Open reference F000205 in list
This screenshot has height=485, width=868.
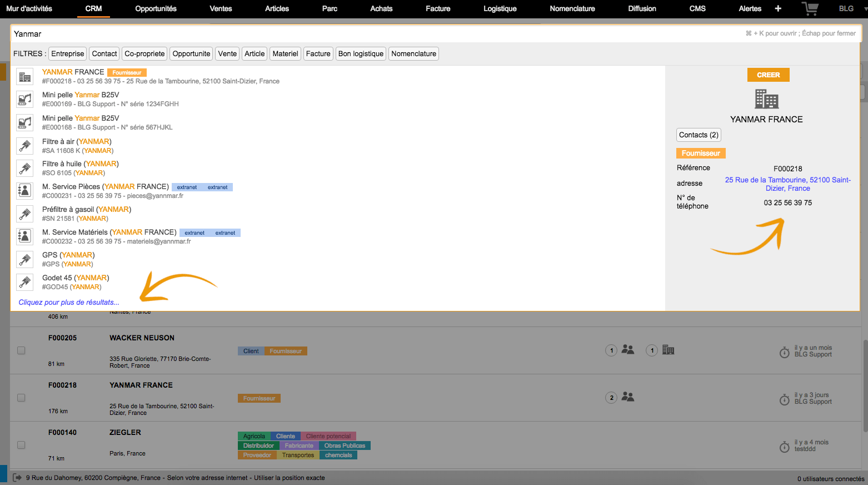click(62, 338)
